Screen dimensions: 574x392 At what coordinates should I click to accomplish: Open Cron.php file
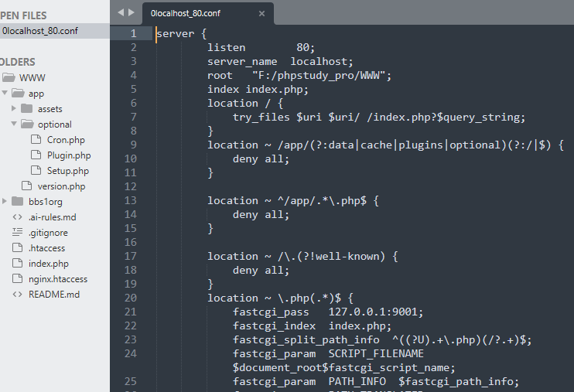[66, 140]
